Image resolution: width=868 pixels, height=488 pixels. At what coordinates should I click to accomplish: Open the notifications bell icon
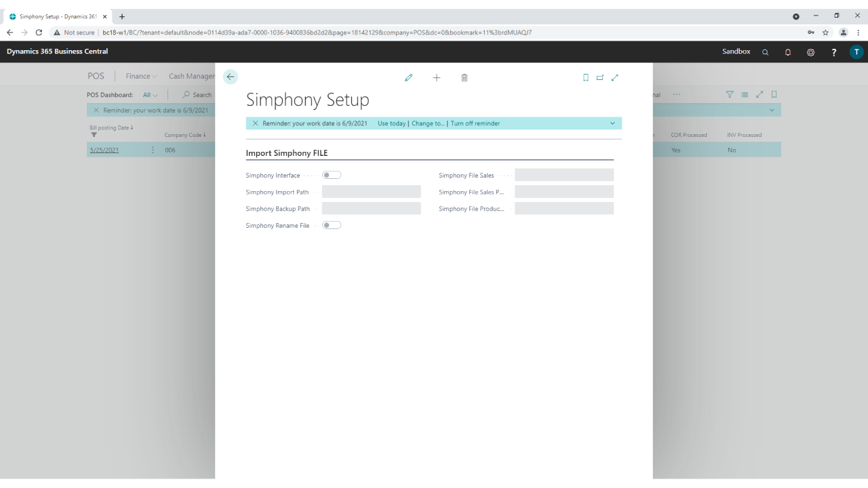point(788,52)
